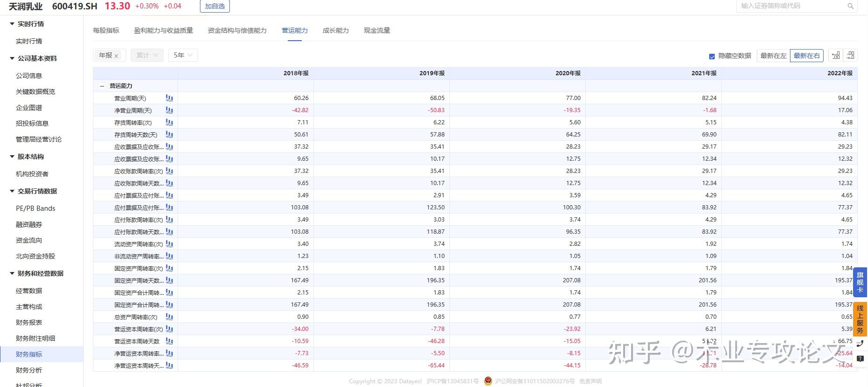The width and height of the screenshot is (868, 387).
Task: Click the securities search input field
Action: tap(792, 6)
